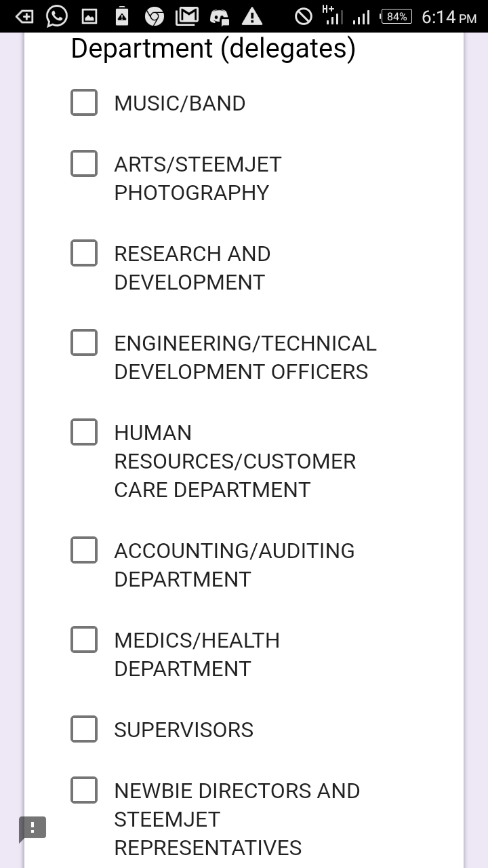Tick the ACCOUNTING/AUDITING DEPARTMENT checkbox

click(x=84, y=550)
